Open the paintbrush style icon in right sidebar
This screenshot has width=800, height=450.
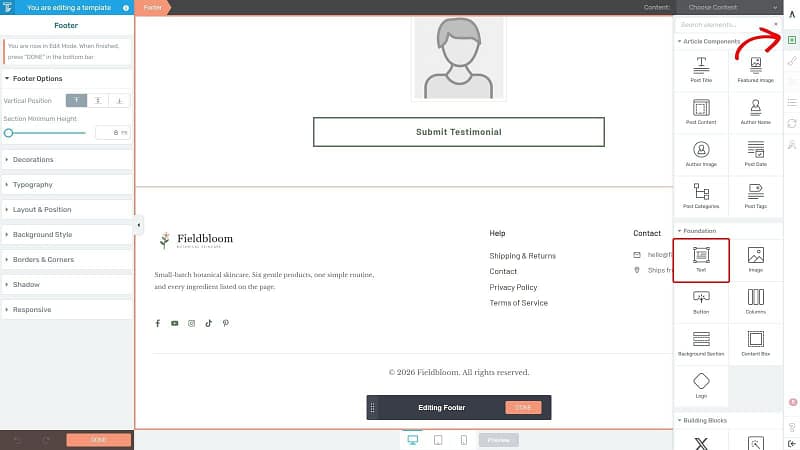click(x=792, y=61)
